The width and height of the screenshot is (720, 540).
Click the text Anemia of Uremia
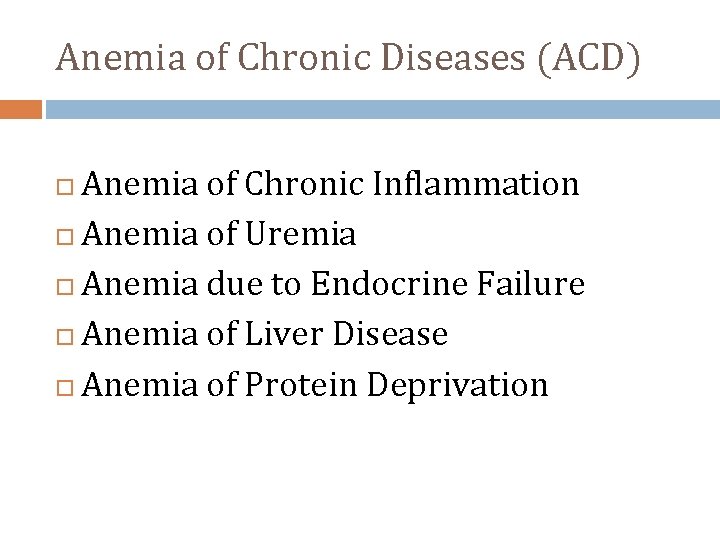[x=219, y=233]
